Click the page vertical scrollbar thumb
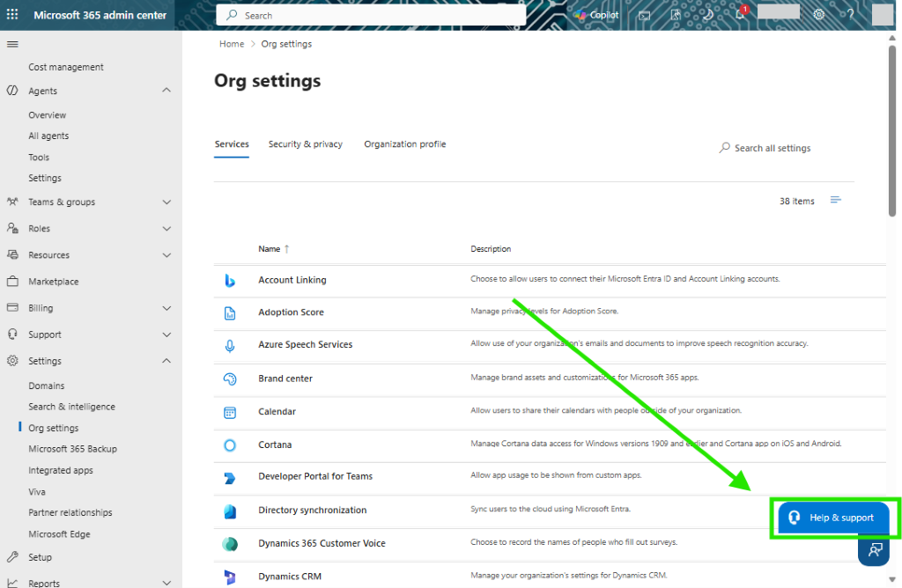Image resolution: width=902 pixels, height=588 pixels. click(x=892, y=130)
